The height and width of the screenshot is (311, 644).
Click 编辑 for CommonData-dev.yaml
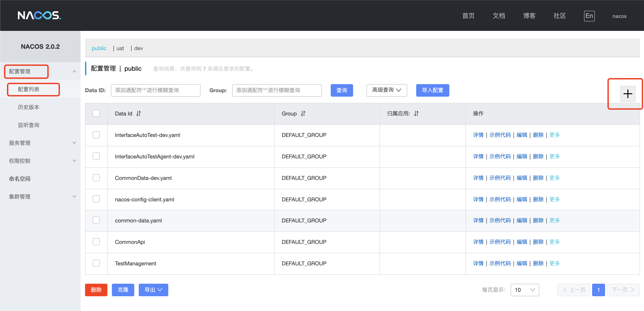point(522,178)
